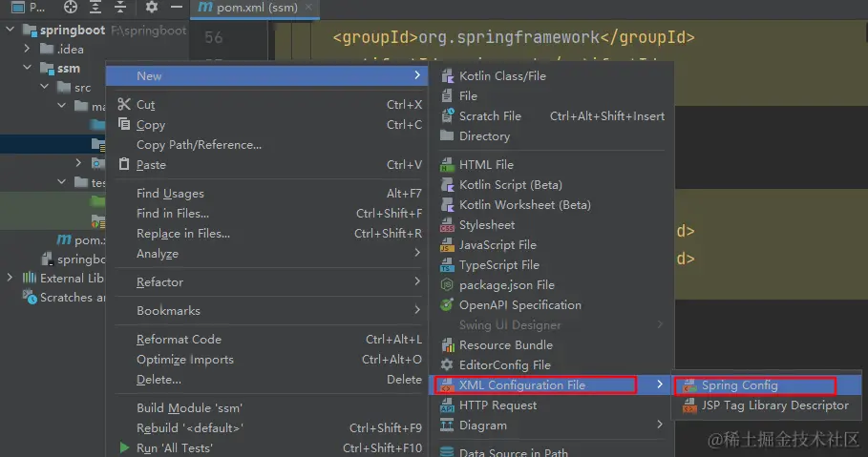Hide the Project panel with minus icon
This screenshot has height=457, width=868.
point(176,8)
